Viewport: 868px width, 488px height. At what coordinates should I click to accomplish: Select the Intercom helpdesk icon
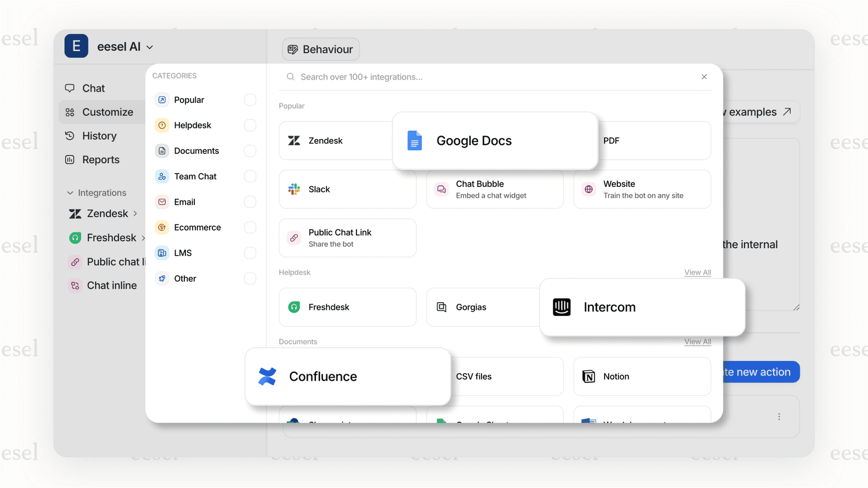coord(562,307)
